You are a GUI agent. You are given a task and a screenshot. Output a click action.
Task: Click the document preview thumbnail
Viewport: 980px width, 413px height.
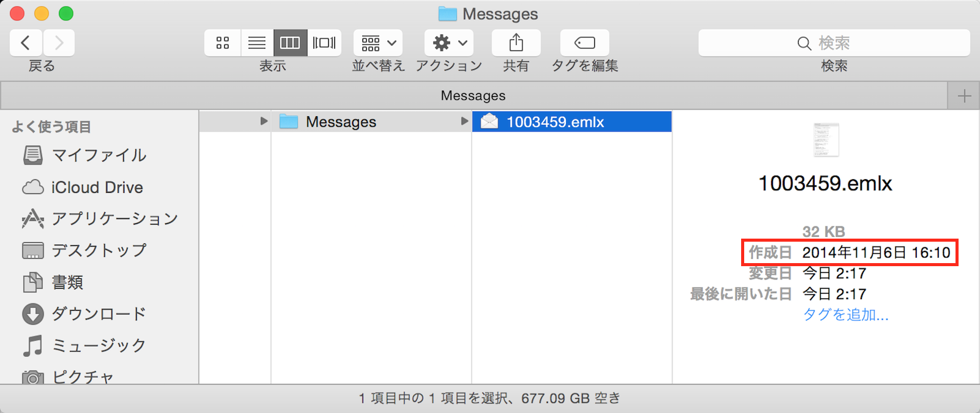click(x=826, y=140)
